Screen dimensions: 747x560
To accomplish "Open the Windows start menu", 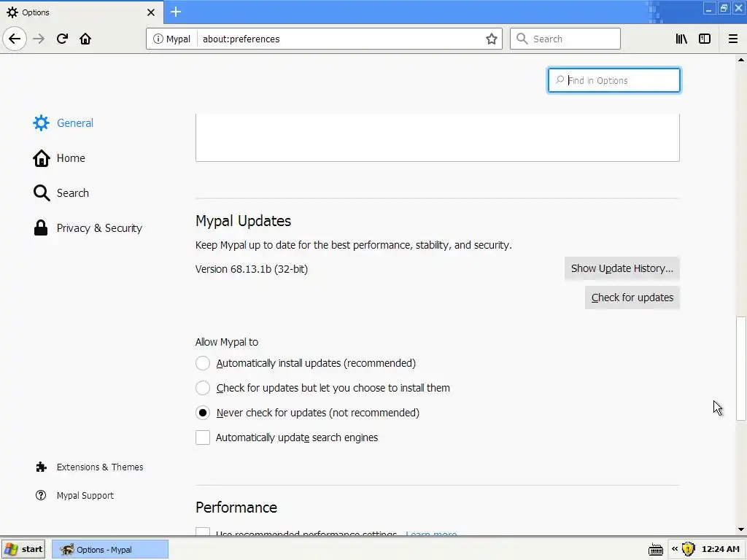I will coord(23,549).
